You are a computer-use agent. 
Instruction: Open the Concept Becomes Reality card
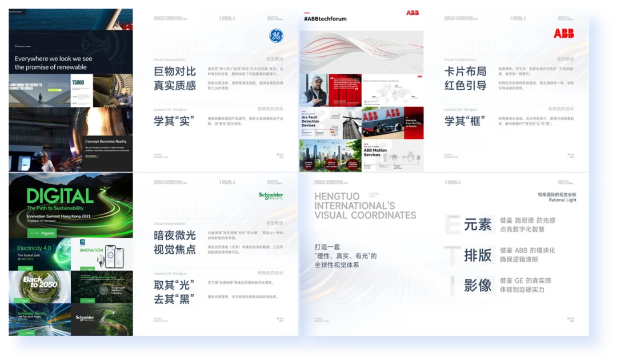(x=107, y=154)
